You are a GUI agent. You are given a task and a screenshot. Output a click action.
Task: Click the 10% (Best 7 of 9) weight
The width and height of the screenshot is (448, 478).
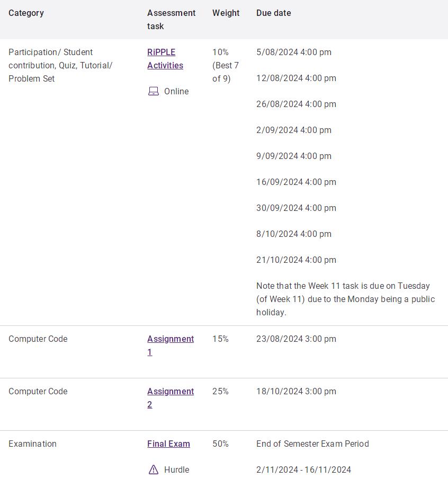226,65
